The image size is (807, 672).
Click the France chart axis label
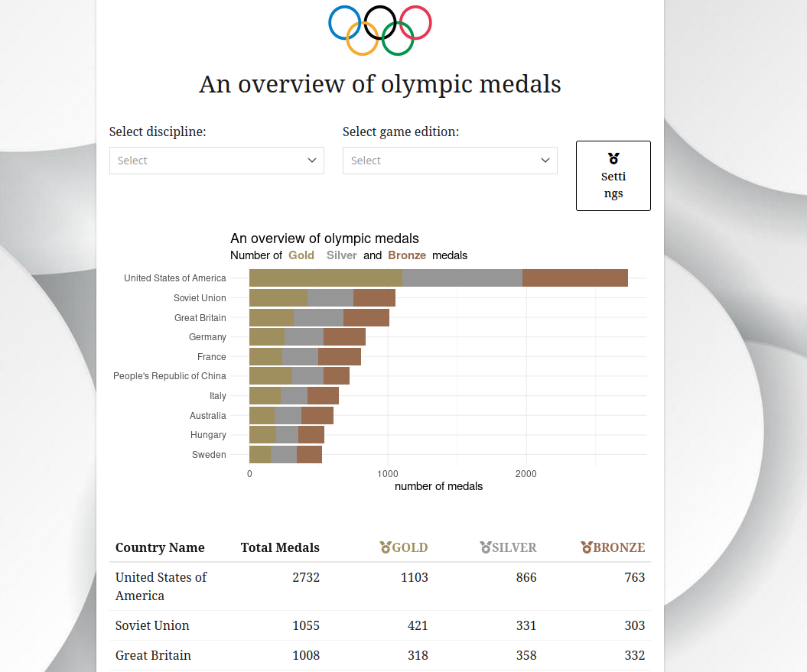(212, 356)
